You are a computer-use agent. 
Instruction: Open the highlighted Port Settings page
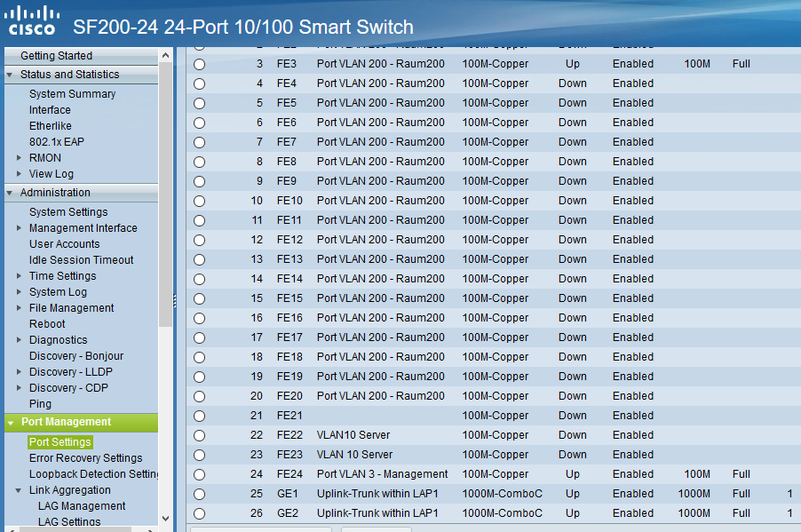pos(60,442)
